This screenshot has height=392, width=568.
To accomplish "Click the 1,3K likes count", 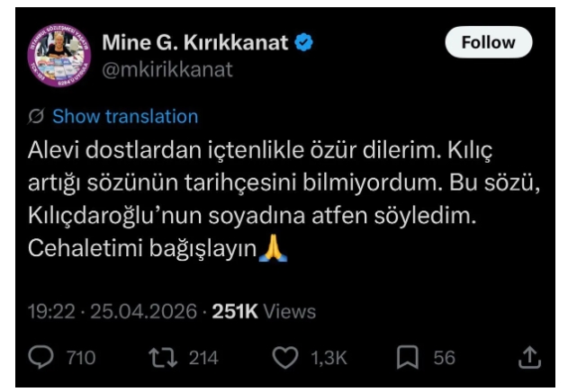I will (x=329, y=358).
